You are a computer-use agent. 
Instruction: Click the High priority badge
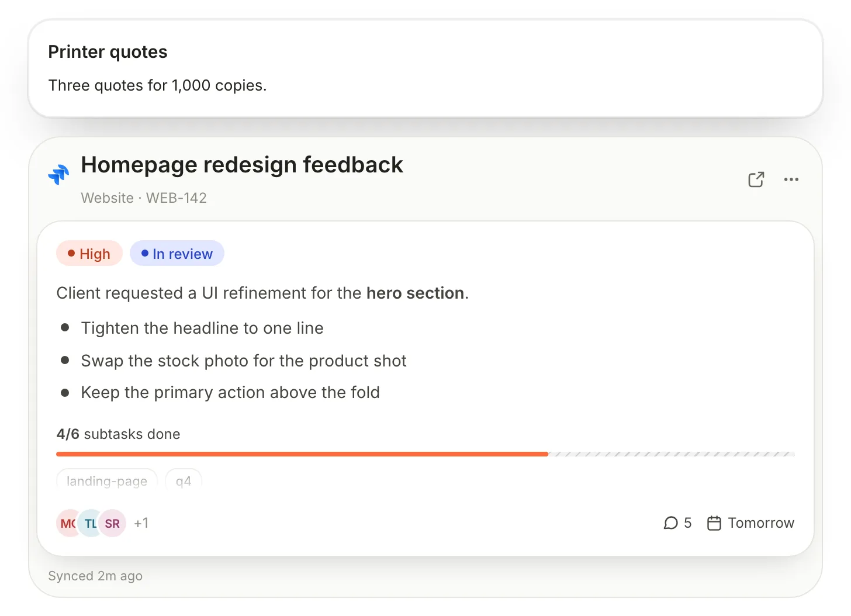click(89, 254)
